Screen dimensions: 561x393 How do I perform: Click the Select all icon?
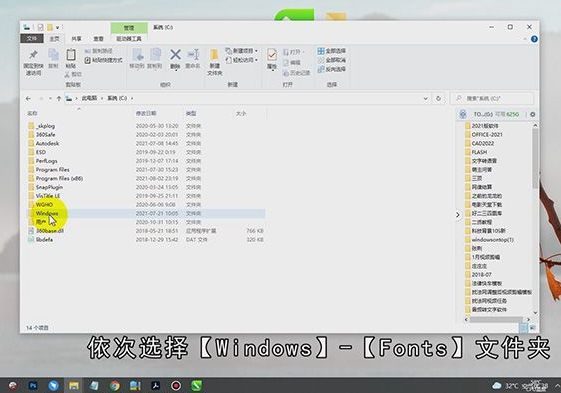point(321,51)
